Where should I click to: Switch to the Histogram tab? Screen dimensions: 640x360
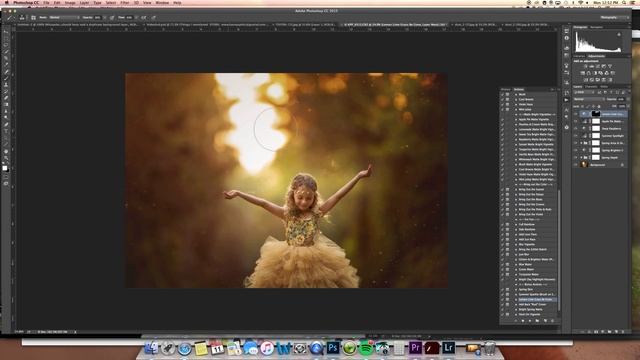[580, 27]
